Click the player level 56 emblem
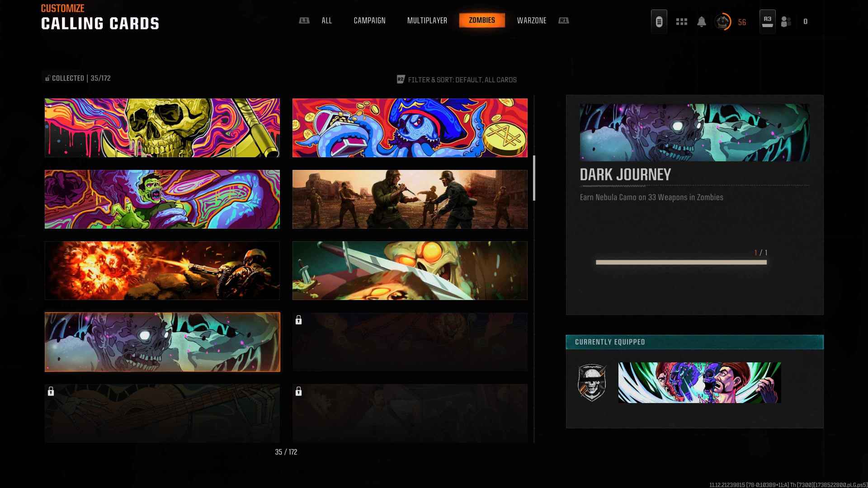This screenshot has width=868, height=488. 722,22
